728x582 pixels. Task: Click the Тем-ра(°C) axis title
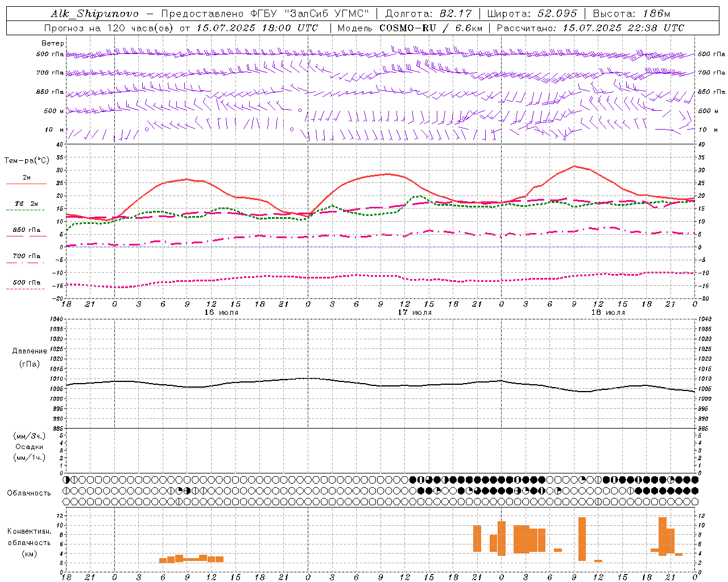[x=27, y=161]
